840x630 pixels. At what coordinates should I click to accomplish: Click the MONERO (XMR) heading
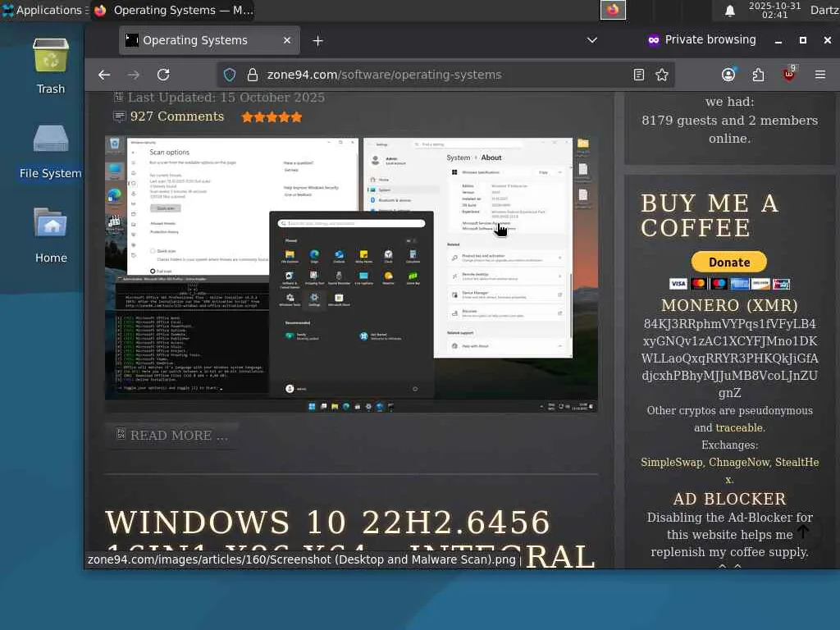pos(729,305)
